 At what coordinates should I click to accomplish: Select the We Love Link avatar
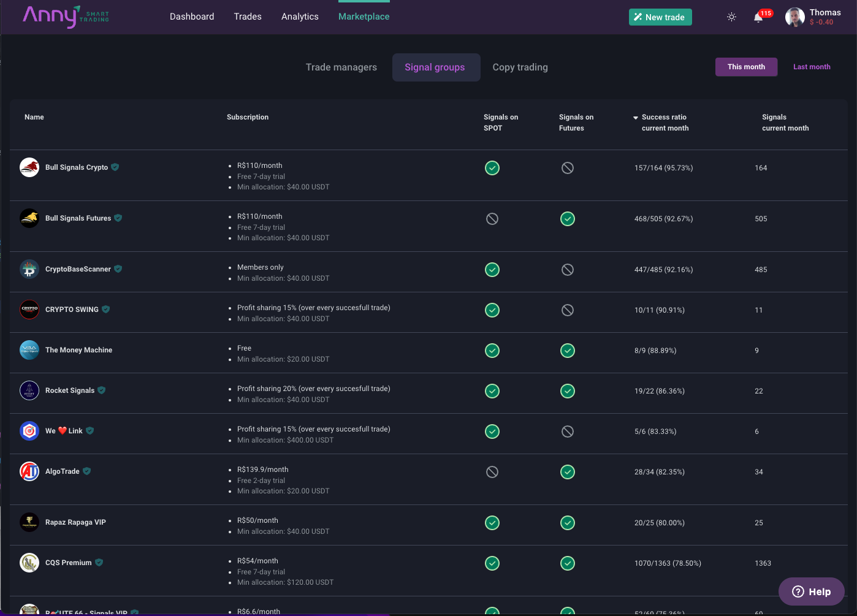[x=29, y=431]
